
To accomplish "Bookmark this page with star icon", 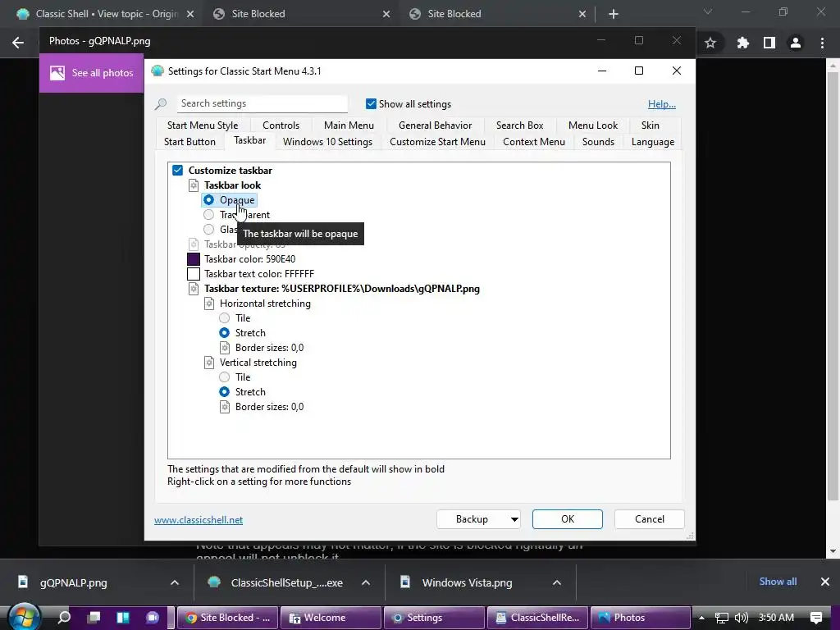I will point(710,43).
